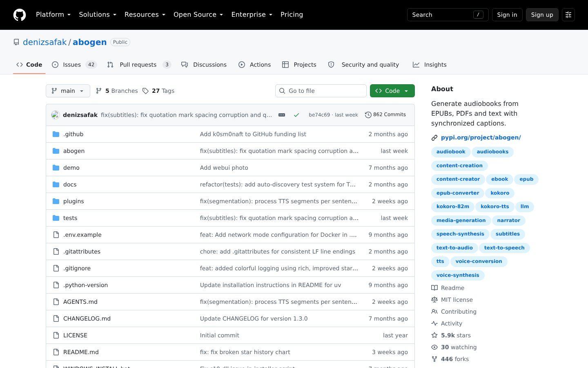Image resolution: width=588 pixels, height=368 pixels.
Task: Open the Discussions tab
Action: 204,65
